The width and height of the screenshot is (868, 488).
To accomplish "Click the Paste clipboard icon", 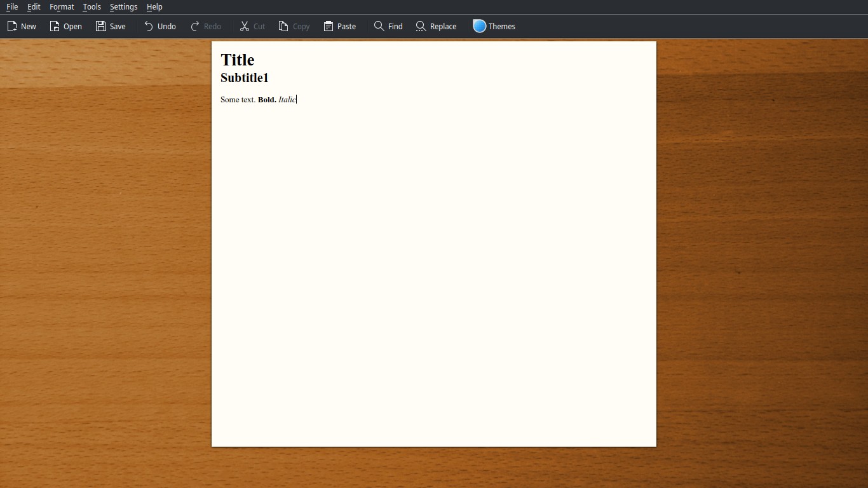I will [x=329, y=26].
